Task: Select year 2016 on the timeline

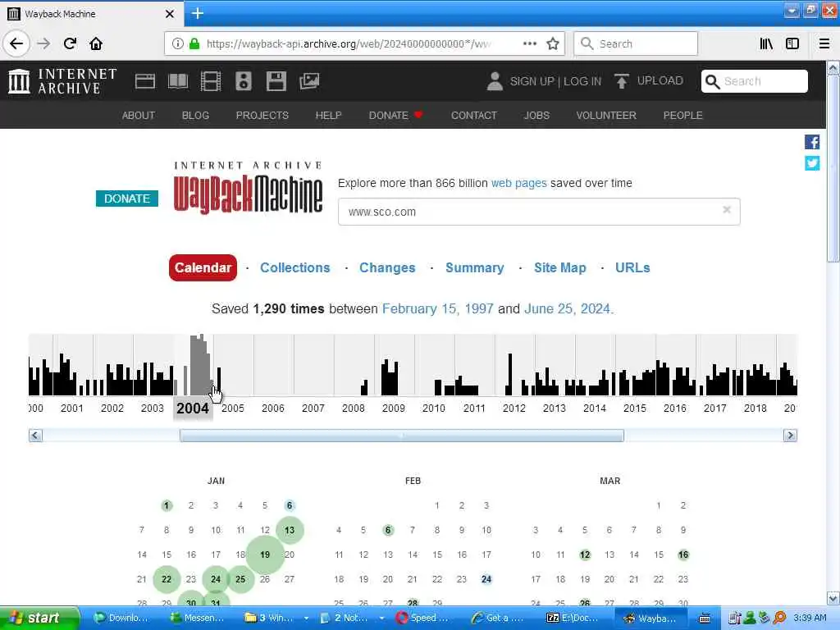Action: click(x=674, y=409)
